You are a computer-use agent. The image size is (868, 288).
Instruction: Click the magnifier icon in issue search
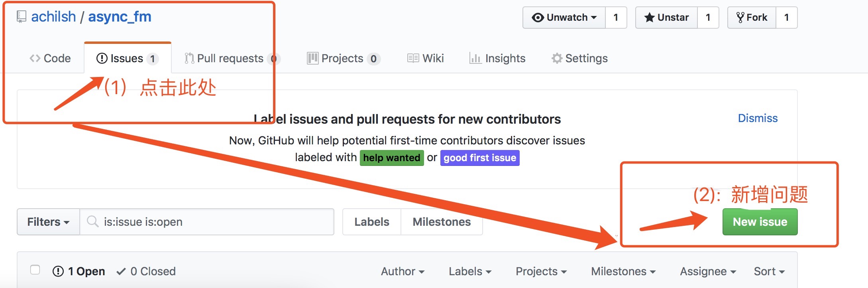[x=92, y=221]
